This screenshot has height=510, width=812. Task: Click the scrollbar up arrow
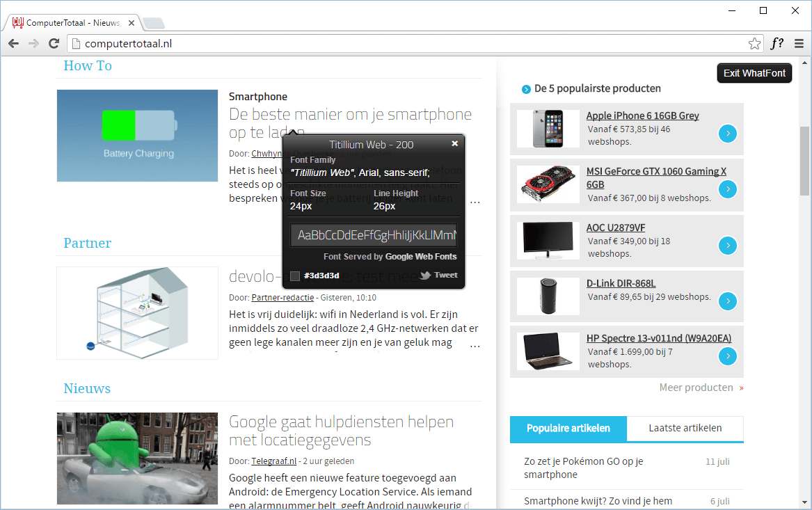(x=805, y=63)
